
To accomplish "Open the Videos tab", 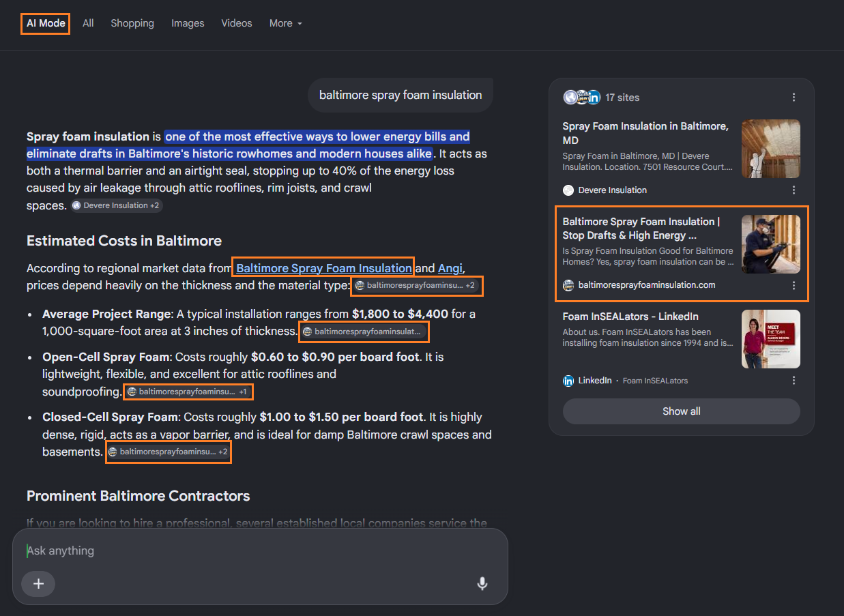I will click(x=237, y=23).
